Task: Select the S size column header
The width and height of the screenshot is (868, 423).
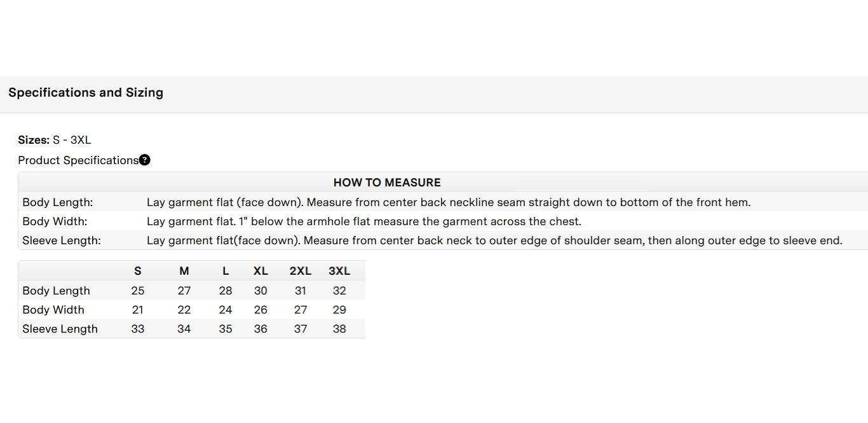Action: coord(138,271)
